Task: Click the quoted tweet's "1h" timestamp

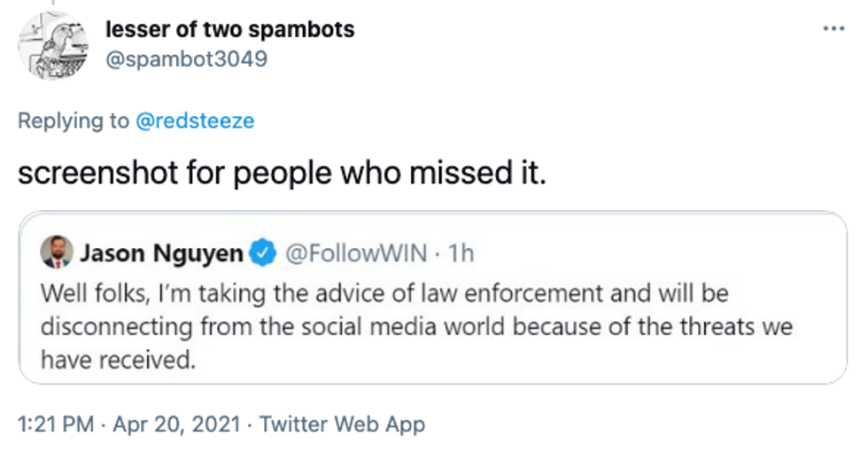Action: point(461,254)
